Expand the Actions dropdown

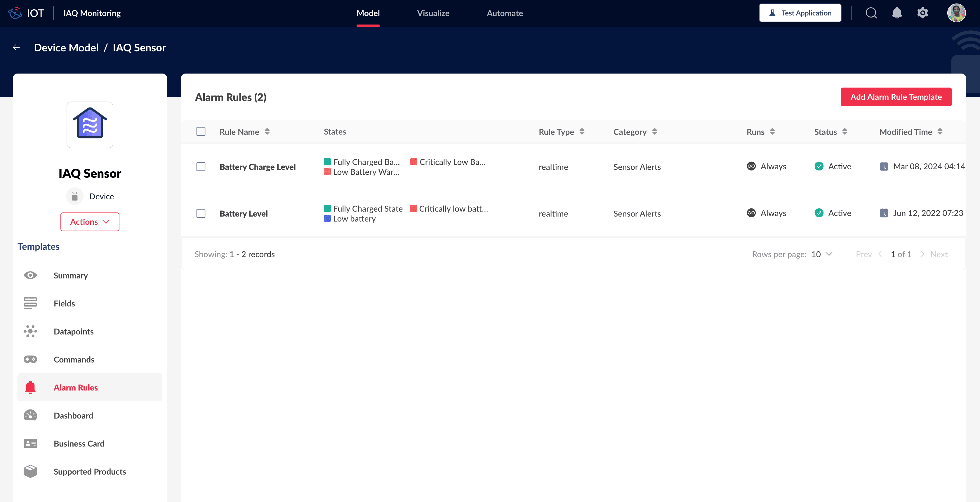click(90, 222)
